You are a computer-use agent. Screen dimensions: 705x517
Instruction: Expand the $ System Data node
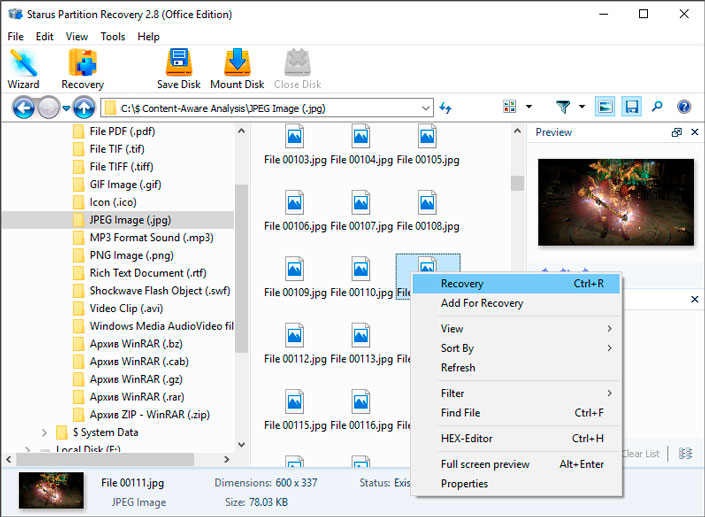[x=44, y=433]
